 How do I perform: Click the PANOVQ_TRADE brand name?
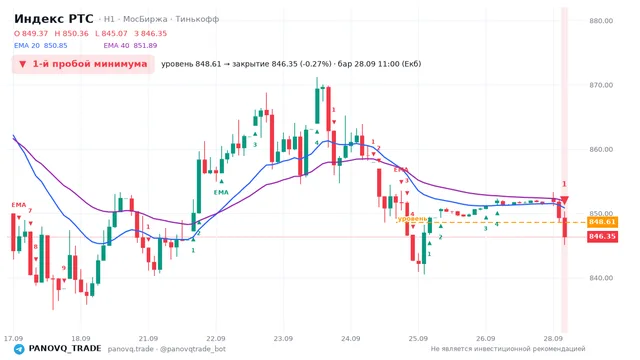point(65,349)
